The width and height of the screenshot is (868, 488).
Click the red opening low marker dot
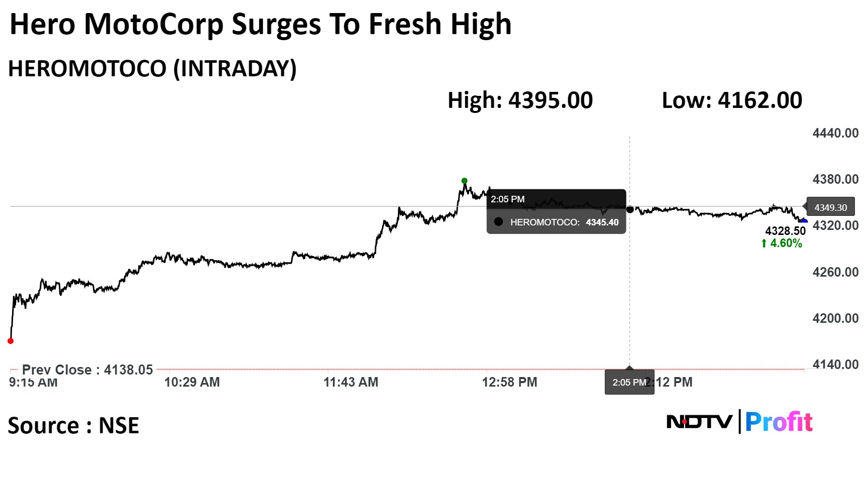tap(11, 341)
